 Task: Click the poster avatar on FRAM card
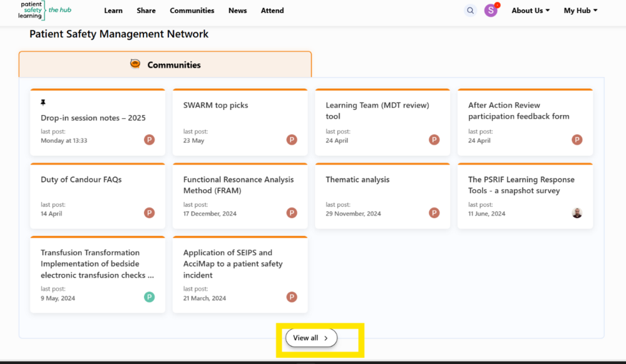pos(292,213)
